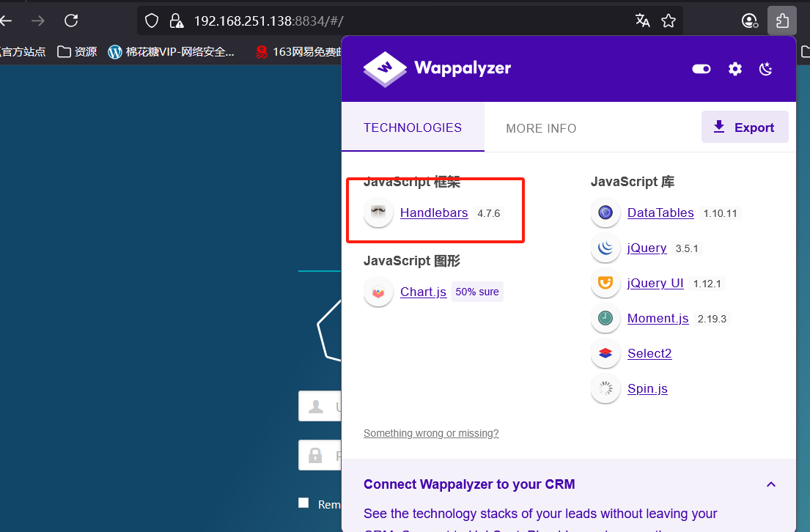The height and width of the screenshot is (532, 810).
Task: Click the padlock site security icon
Action: (x=177, y=21)
